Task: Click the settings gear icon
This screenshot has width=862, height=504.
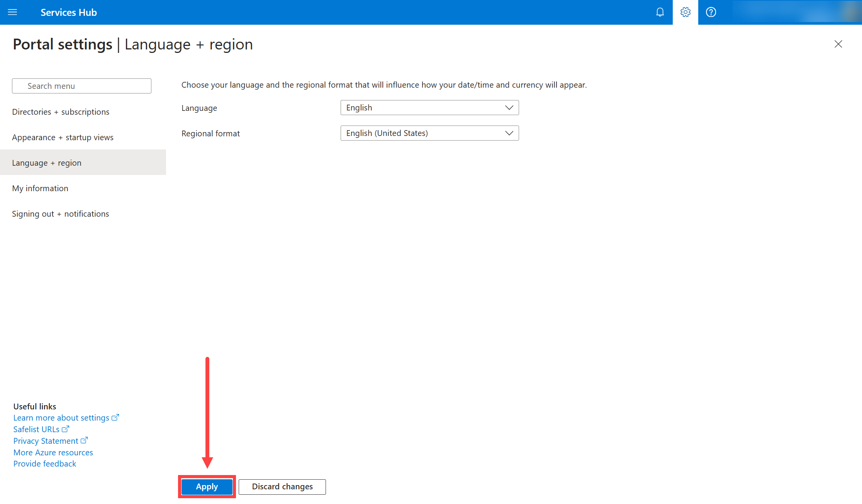Action: pyautogui.click(x=685, y=12)
